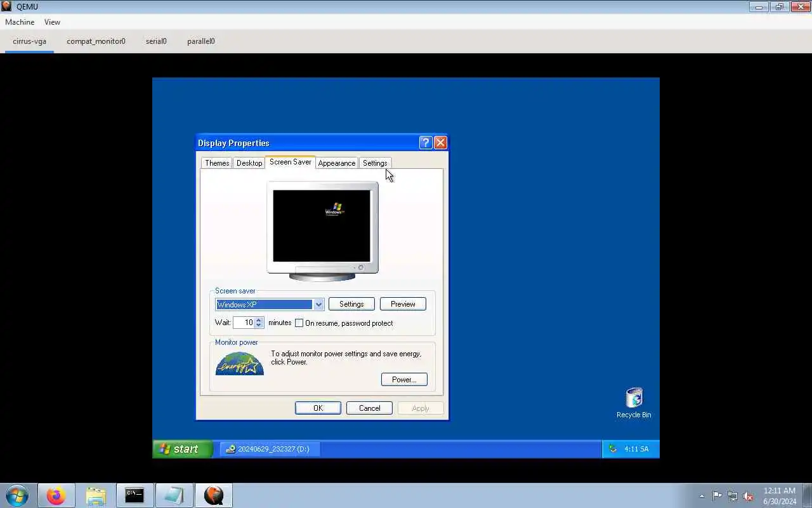
Task: Click the QEMU taskbar icon
Action: tap(214, 495)
